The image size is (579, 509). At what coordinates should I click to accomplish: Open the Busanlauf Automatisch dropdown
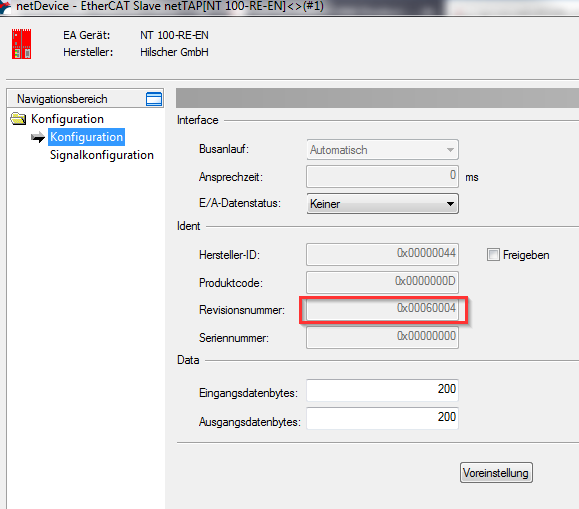[382, 150]
